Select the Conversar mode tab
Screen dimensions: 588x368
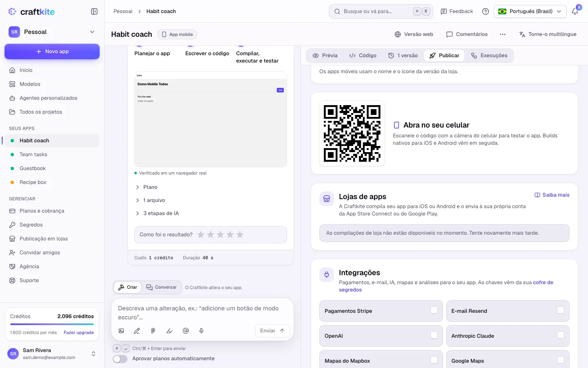coord(162,287)
